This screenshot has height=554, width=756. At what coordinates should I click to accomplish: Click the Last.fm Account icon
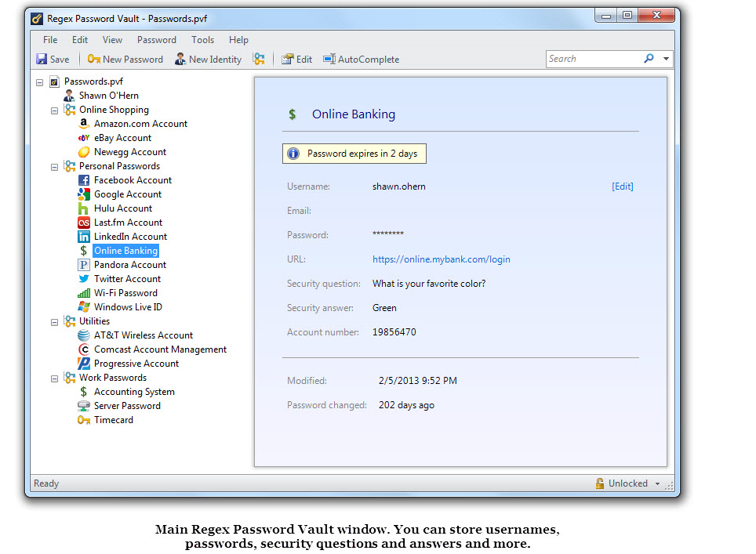click(x=83, y=223)
